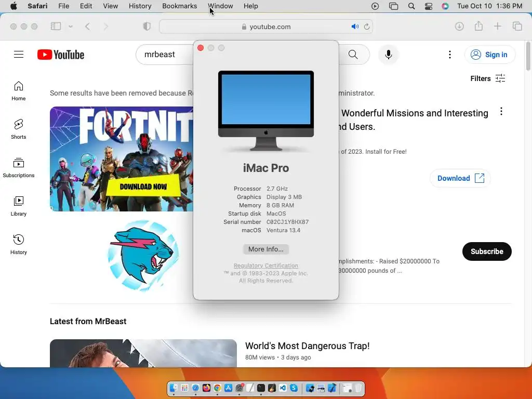The height and width of the screenshot is (399, 532).
Task: Open Finder from the Dock
Action: pyautogui.click(x=174, y=388)
